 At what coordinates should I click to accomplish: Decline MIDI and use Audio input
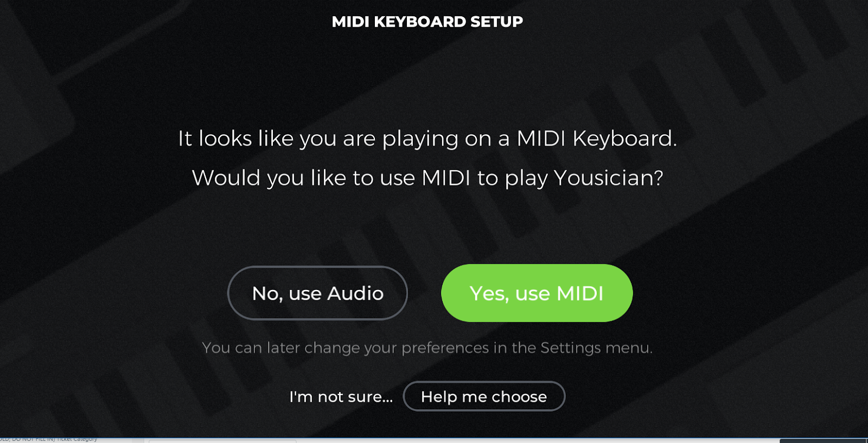pyautogui.click(x=317, y=293)
